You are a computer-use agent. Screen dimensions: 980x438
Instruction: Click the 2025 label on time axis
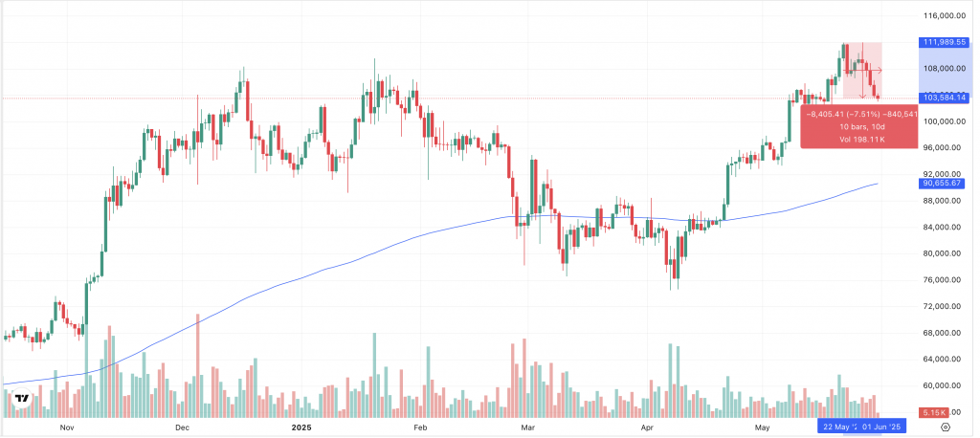click(301, 427)
